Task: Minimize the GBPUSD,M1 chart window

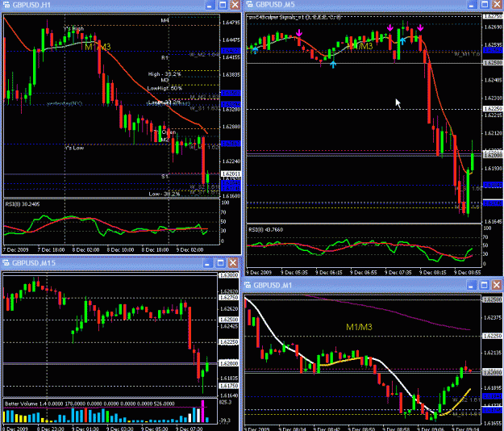Action: click(472, 285)
